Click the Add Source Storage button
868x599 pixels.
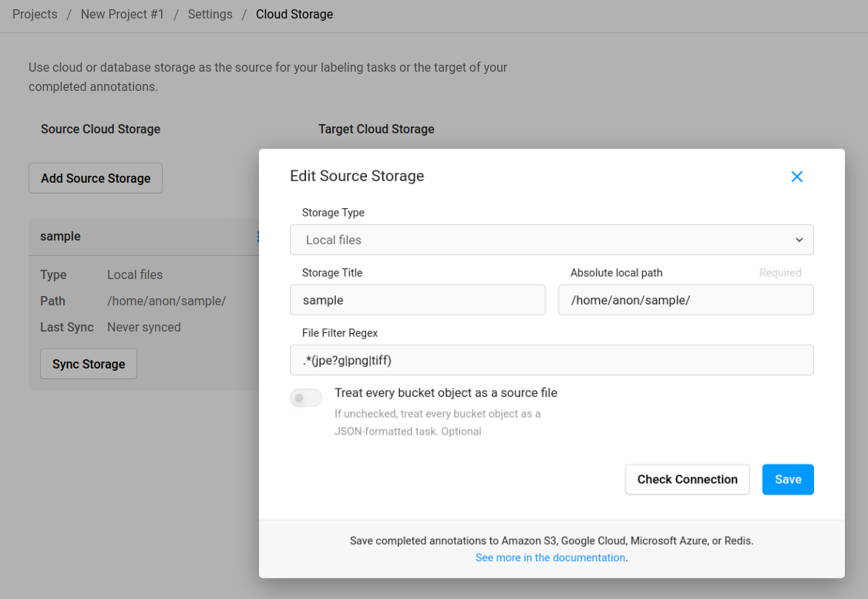[x=95, y=178]
